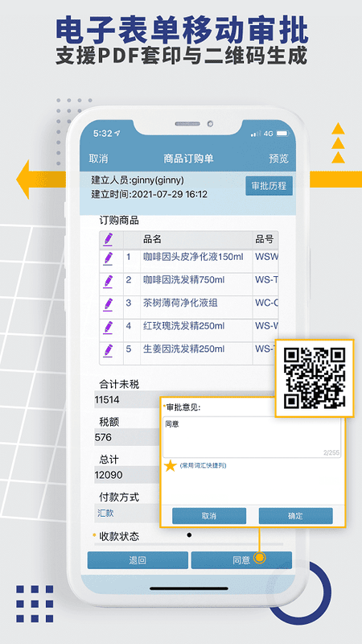This screenshot has width=362, height=644.
Task: Open the 常用词汇快捷列 link
Action: [x=203, y=465]
